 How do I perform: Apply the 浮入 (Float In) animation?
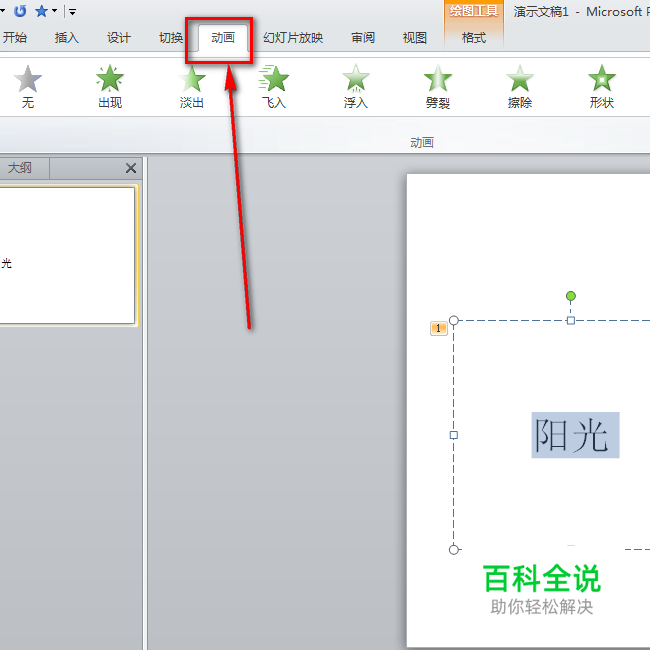click(x=356, y=87)
